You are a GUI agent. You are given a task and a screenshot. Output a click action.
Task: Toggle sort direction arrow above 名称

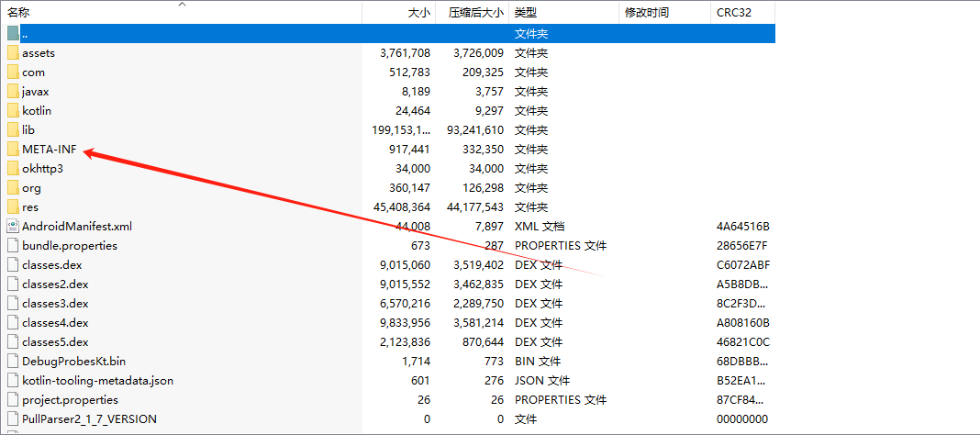182,5
